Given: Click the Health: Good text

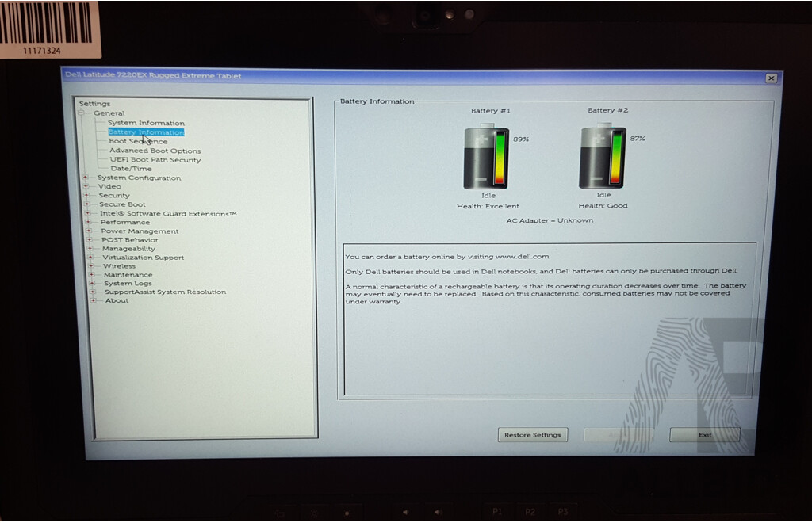Looking at the screenshot, I should pyautogui.click(x=603, y=205).
